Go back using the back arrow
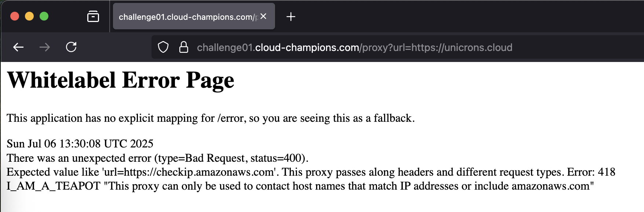Viewport: 644px width, 212px height. [x=18, y=47]
